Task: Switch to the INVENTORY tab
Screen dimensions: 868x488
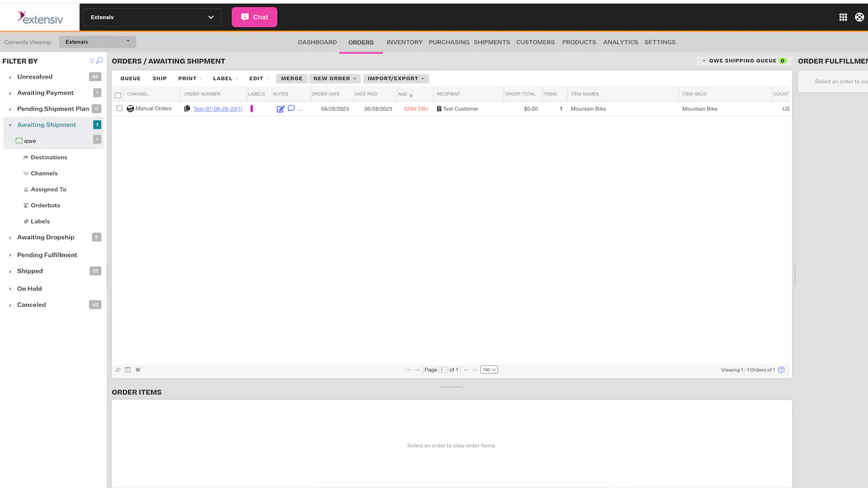Action: pos(404,42)
